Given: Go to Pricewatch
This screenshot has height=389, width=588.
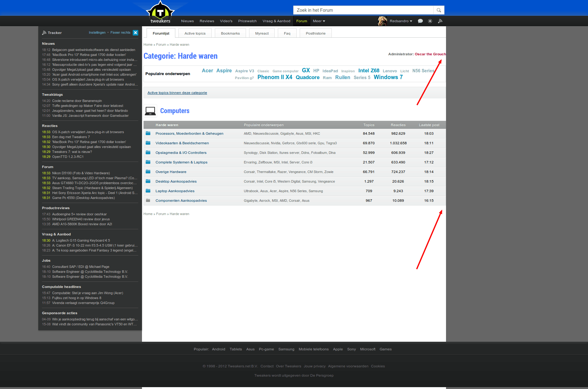Looking at the screenshot, I should tap(248, 21).
